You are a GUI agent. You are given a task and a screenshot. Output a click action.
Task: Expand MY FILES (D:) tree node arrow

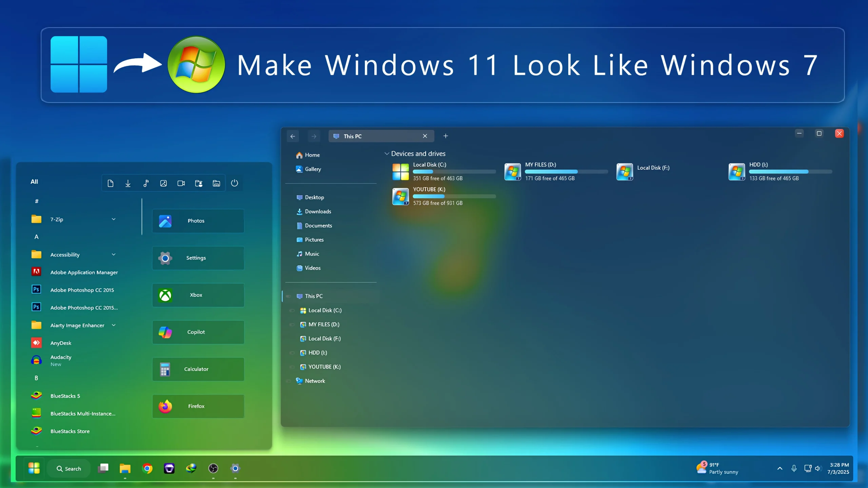click(292, 325)
